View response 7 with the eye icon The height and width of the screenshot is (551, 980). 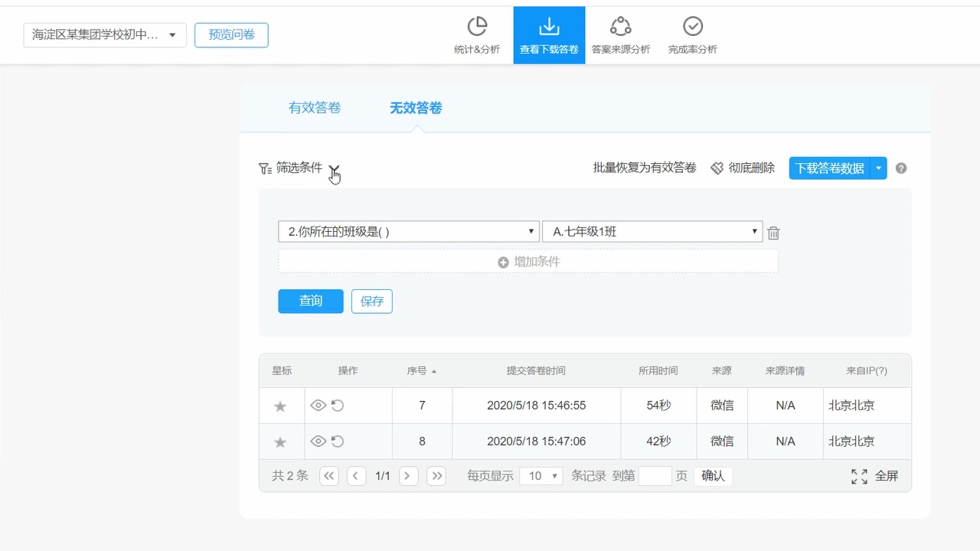318,406
